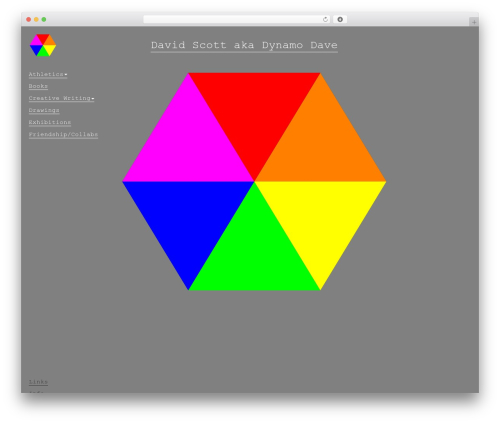This screenshot has height=423, width=500.
Task: Close the browser window with red button
Action: click(x=29, y=19)
